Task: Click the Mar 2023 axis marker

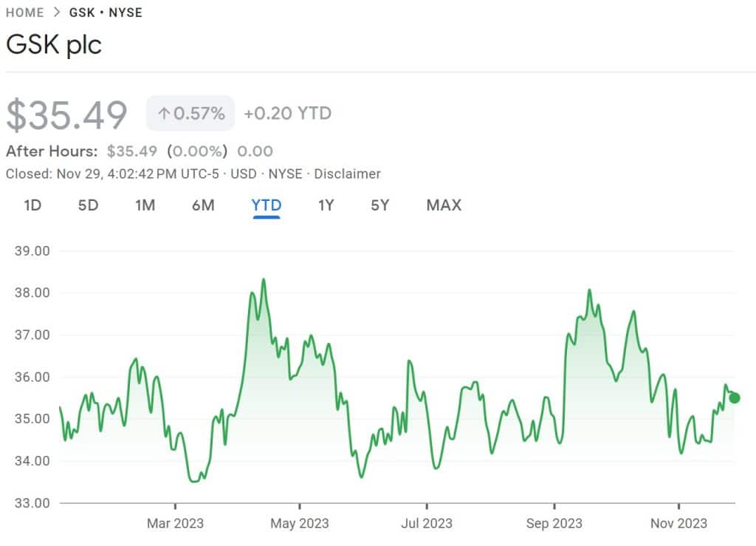Action: pos(175,523)
